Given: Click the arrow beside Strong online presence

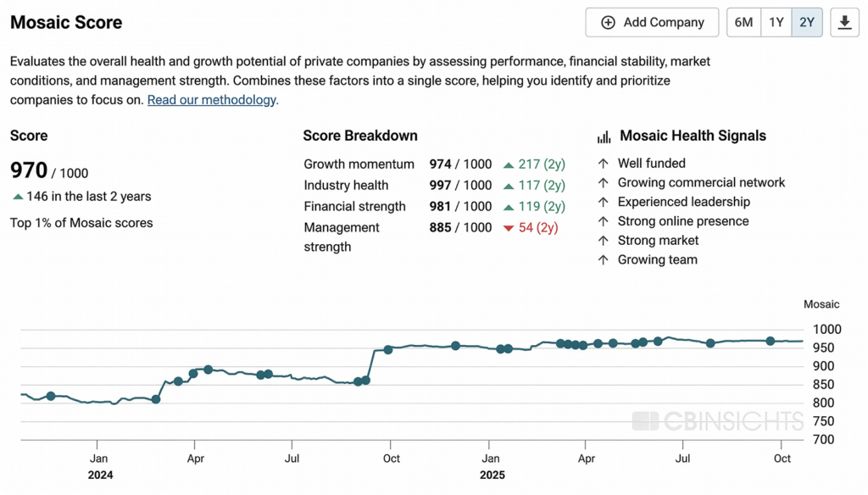Looking at the screenshot, I should click(604, 221).
